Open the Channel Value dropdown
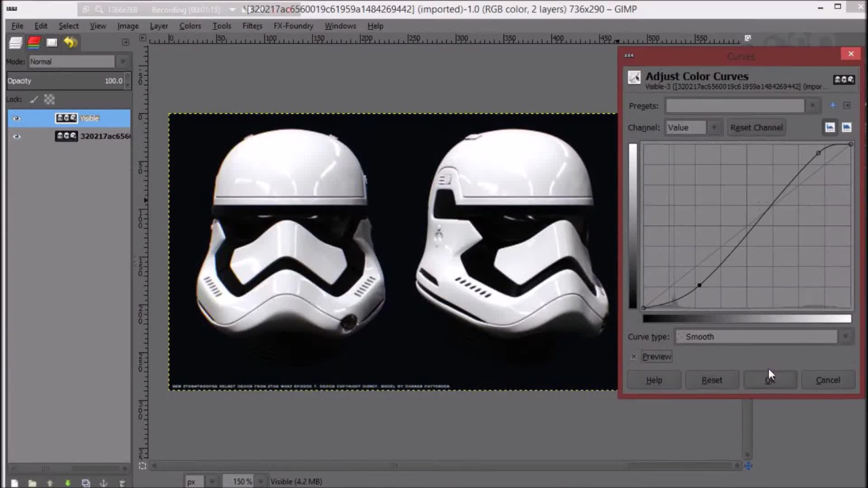 pos(693,127)
